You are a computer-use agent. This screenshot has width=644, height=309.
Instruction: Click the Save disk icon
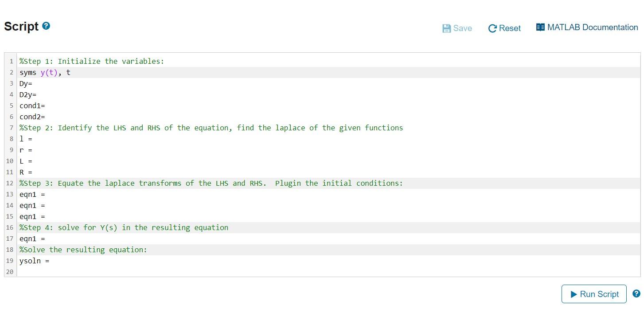coord(446,27)
